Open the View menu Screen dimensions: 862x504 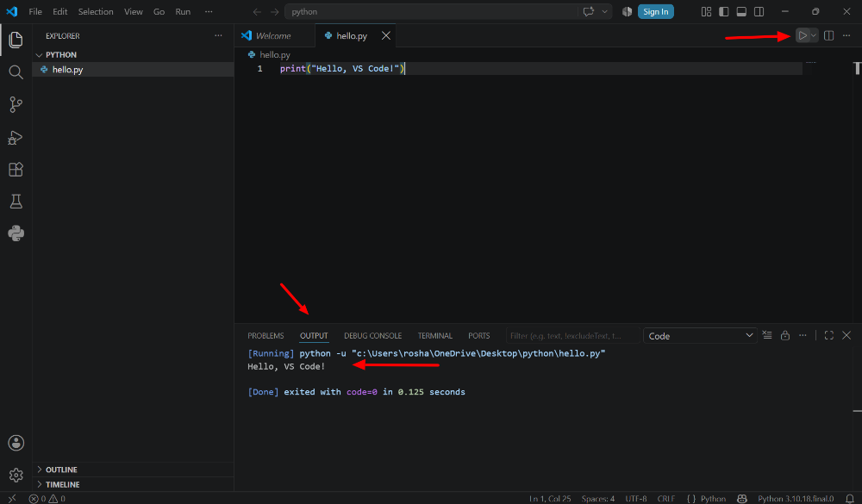pyautogui.click(x=133, y=11)
